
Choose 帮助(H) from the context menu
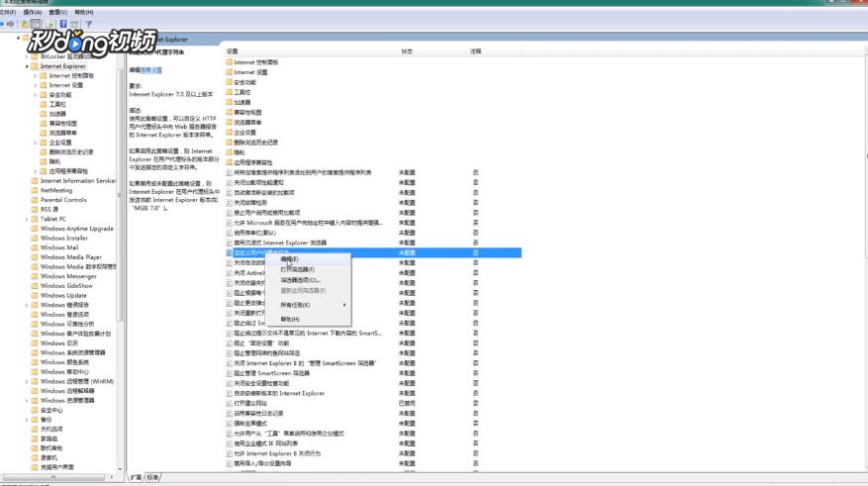pos(309,320)
